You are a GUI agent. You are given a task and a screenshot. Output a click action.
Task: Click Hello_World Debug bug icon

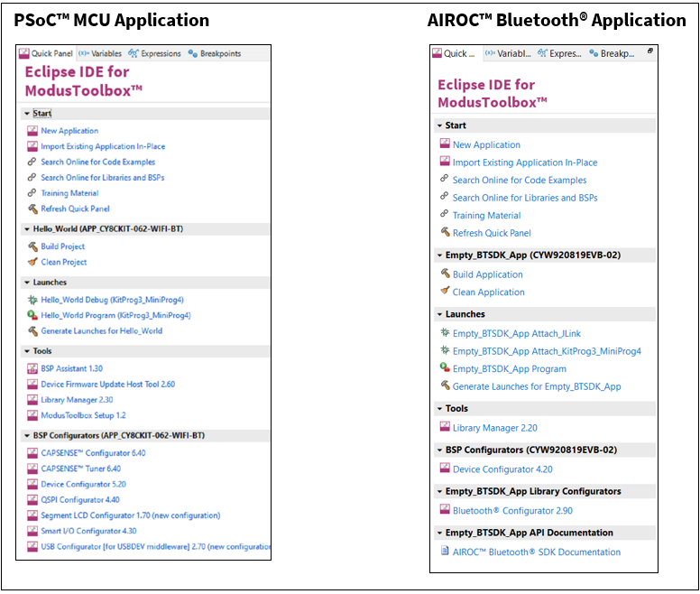[32, 300]
